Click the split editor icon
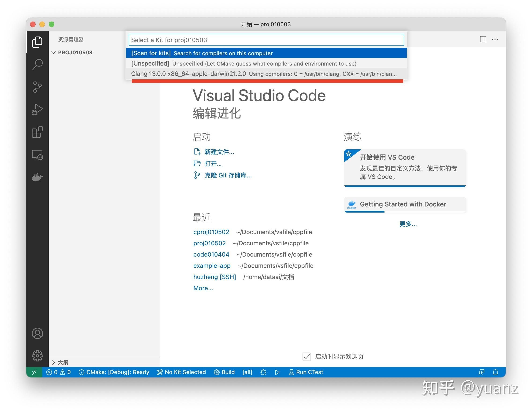Viewport: 532px width, 412px height. pos(483,39)
